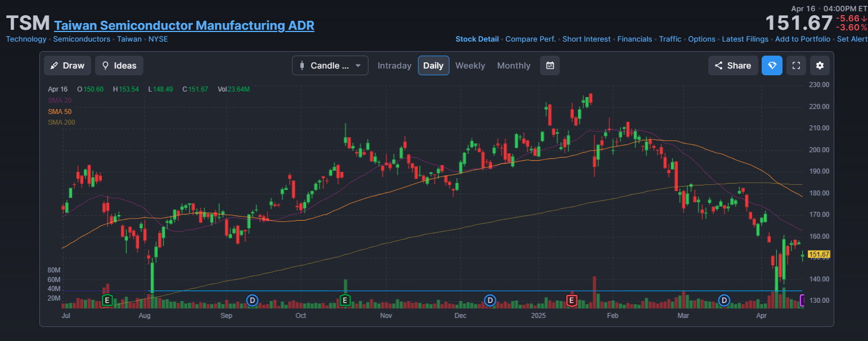Select the Daily timeframe
The image size is (868, 341).
(433, 66)
